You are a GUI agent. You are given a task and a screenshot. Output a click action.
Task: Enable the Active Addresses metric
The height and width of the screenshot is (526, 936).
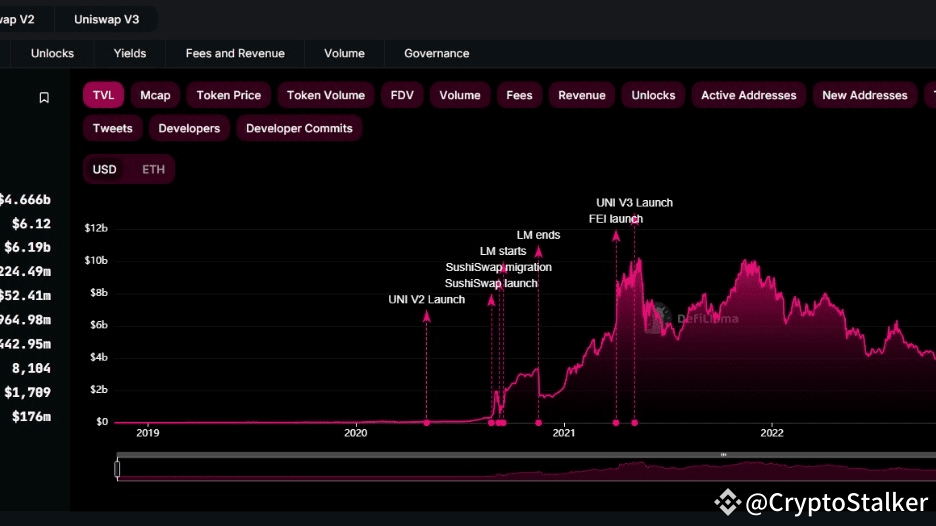[749, 95]
